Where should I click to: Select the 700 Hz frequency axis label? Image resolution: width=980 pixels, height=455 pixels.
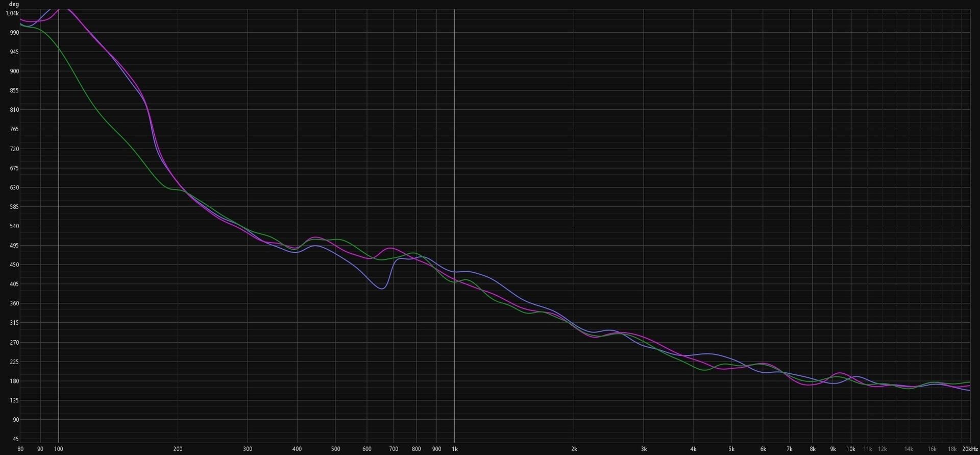click(x=394, y=449)
